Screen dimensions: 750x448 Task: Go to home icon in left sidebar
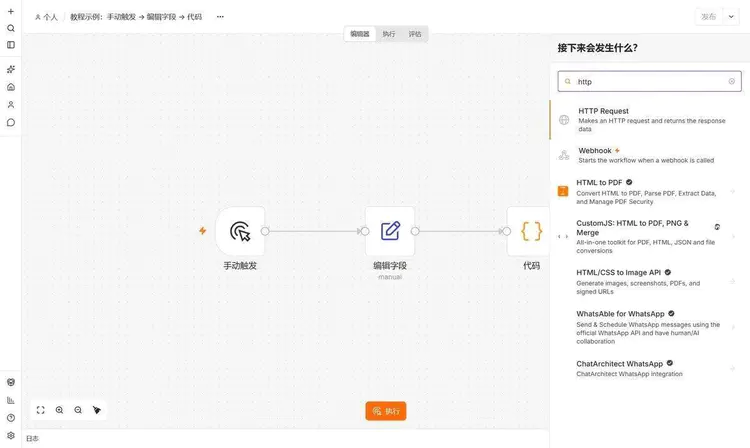pyautogui.click(x=11, y=87)
